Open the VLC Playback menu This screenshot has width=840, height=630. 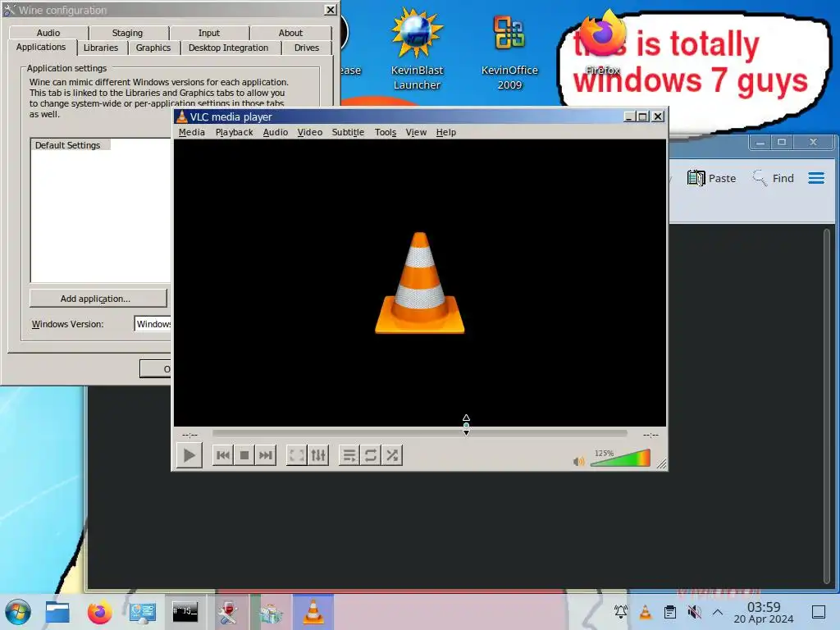tap(234, 132)
